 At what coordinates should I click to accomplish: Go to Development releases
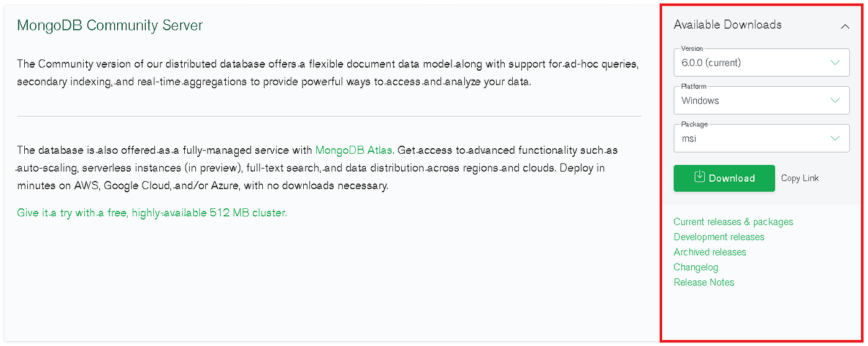(719, 237)
